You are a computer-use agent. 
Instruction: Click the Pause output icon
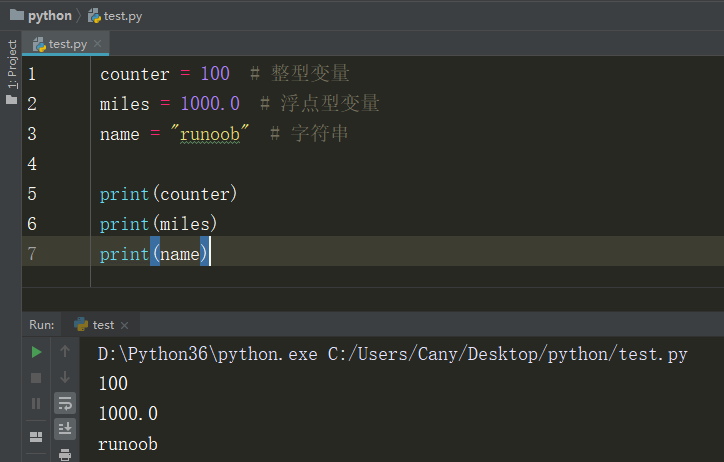point(36,403)
